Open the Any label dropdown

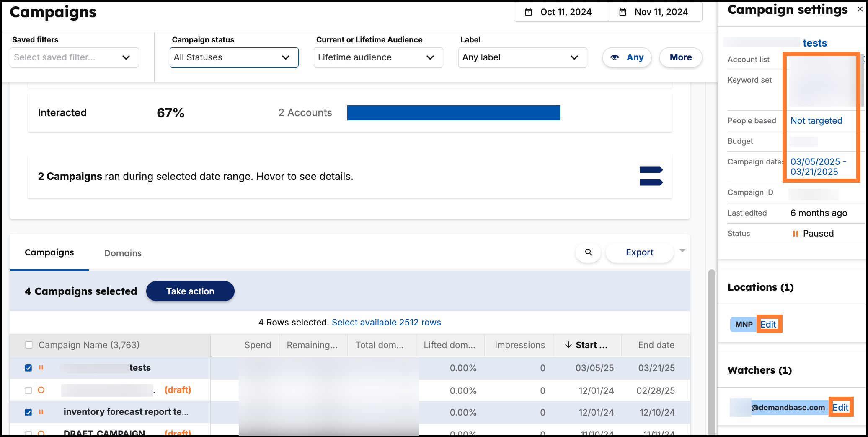522,57
